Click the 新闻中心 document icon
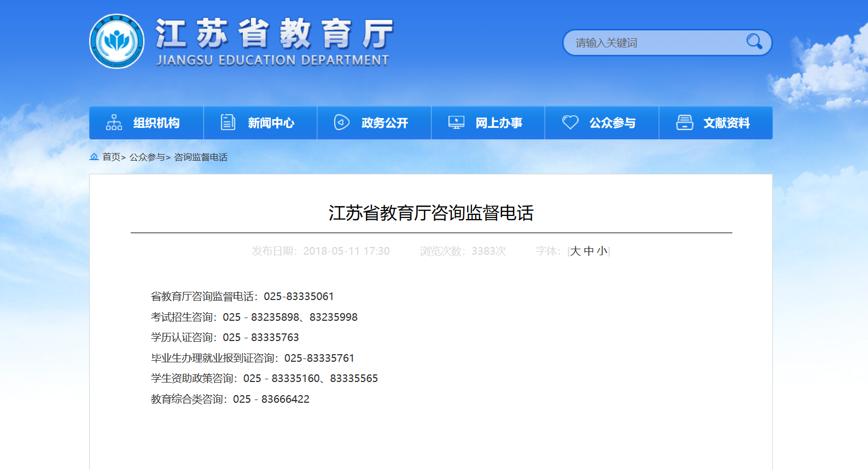The height and width of the screenshot is (470, 868). point(228,122)
